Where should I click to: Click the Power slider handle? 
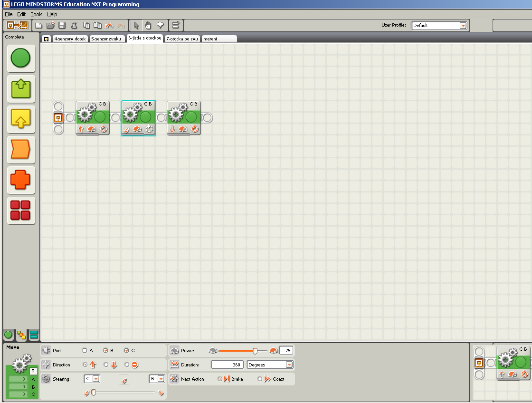pyautogui.click(x=255, y=351)
